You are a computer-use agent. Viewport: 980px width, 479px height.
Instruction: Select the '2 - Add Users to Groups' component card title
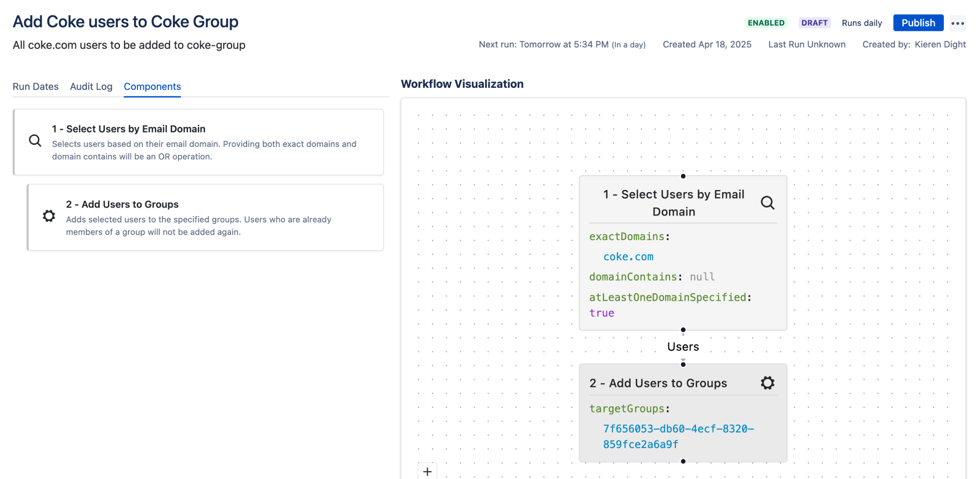(122, 204)
